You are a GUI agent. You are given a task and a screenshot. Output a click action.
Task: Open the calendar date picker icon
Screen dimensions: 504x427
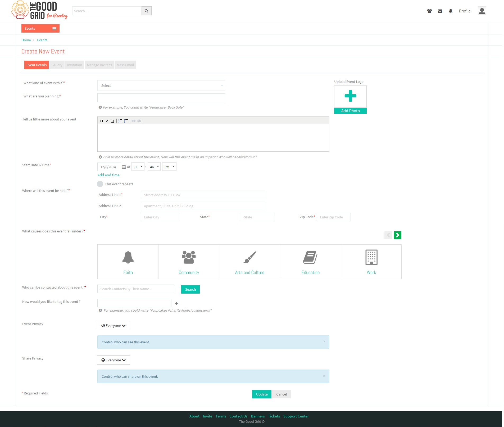124,167
